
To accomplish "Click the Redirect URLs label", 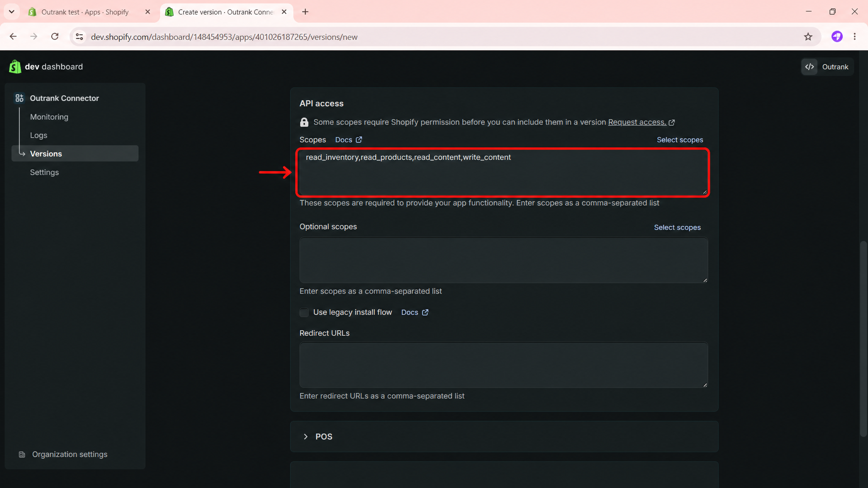I will [325, 333].
